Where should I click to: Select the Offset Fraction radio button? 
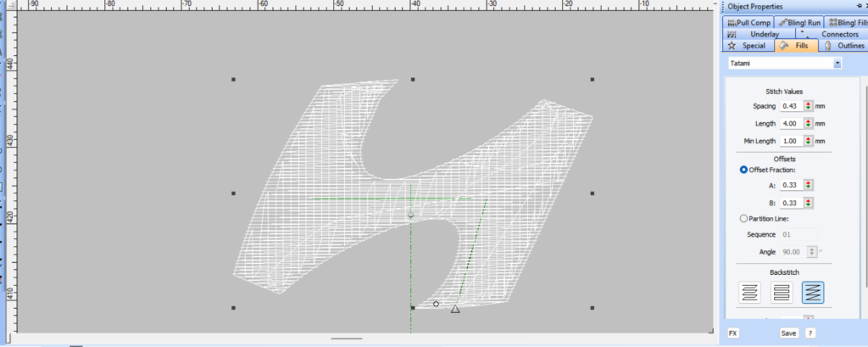[743, 170]
